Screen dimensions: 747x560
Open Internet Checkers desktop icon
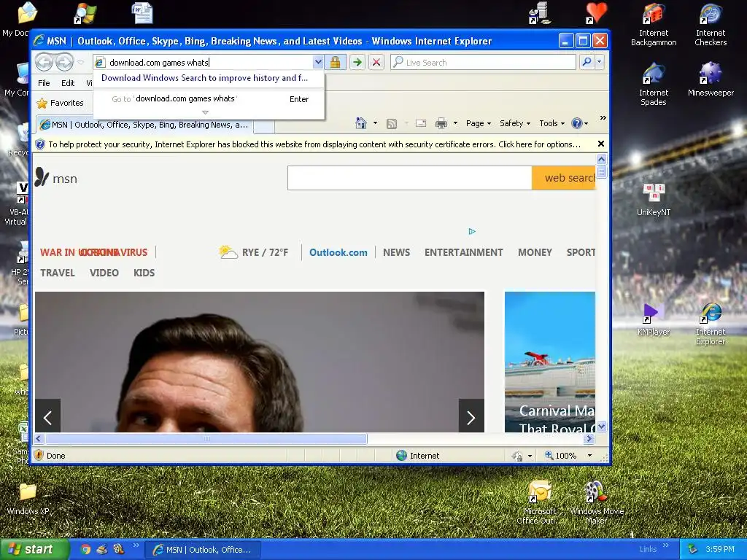(711, 25)
